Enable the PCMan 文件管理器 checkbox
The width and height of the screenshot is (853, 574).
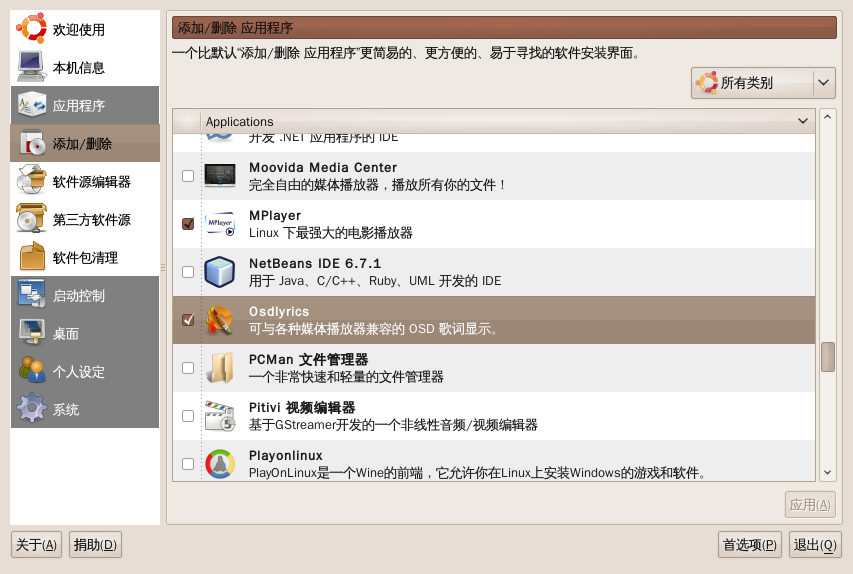click(188, 368)
